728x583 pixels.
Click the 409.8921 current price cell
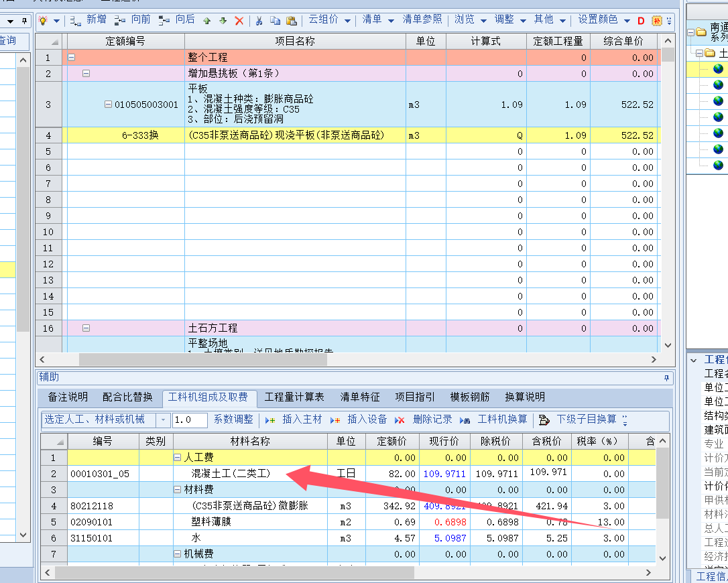click(445, 506)
